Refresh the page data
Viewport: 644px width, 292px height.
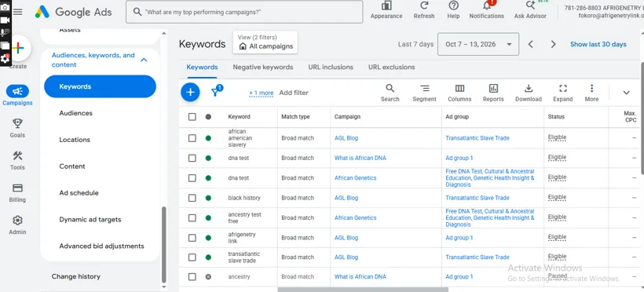424,11
